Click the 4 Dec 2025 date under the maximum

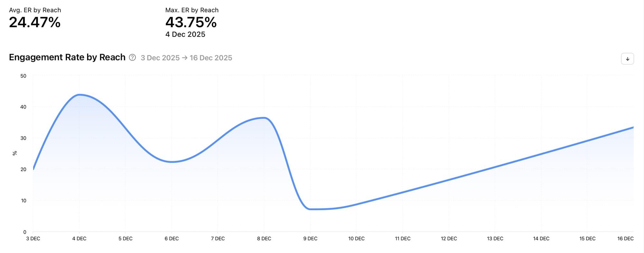185,34
